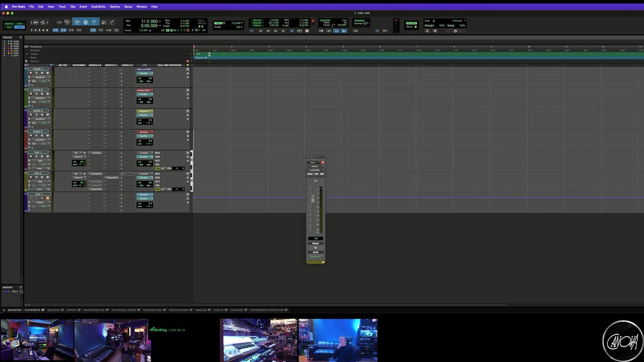
Task: Click the Melodyne tab in bottom dock
Action: tap(53, 310)
